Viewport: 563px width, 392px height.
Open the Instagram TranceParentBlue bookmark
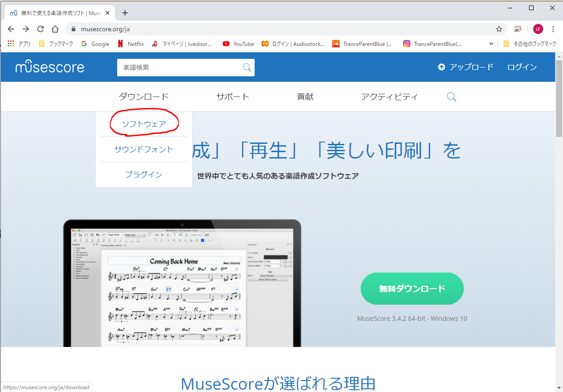coord(432,44)
